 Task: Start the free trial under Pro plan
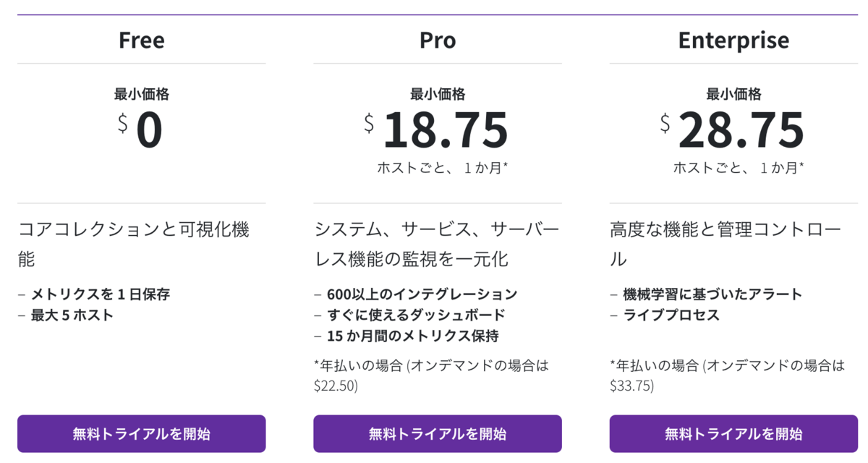click(438, 434)
